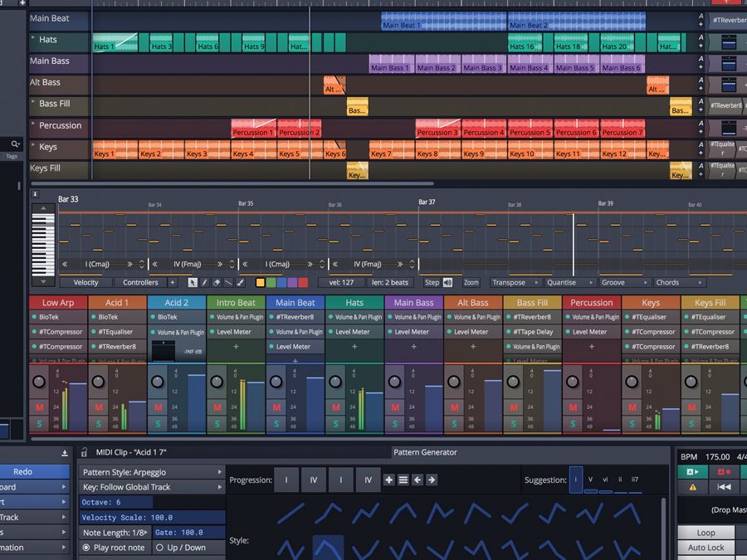Viewport: 747px width, 560px height.
Task: Click the automation read A-play button
Action: 693,472
